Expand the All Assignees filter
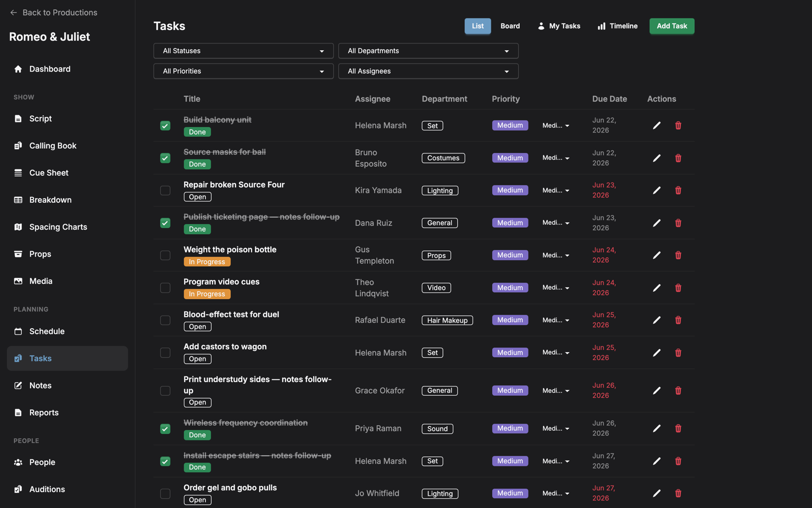This screenshot has width=812, height=508. [x=428, y=71]
